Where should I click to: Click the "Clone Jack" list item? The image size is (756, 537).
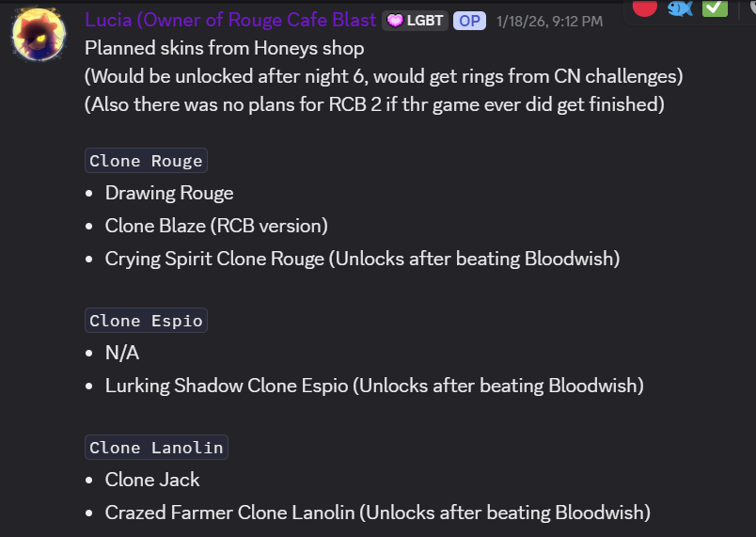click(x=152, y=480)
